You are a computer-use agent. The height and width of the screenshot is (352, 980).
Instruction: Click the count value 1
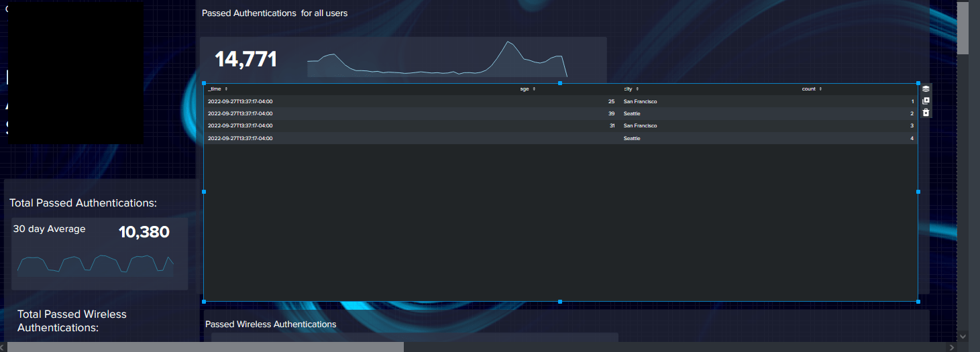pos(912,102)
